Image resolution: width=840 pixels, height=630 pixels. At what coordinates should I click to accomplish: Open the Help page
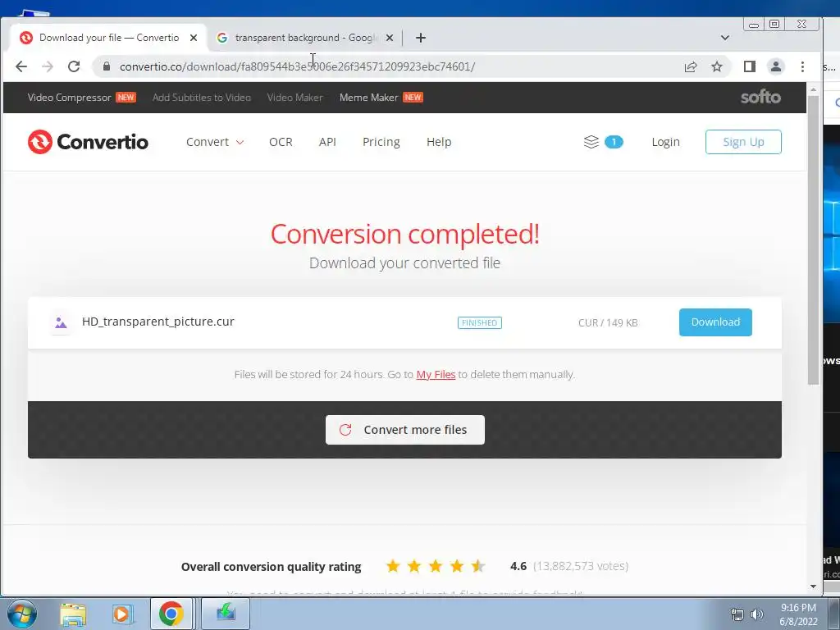439,142
